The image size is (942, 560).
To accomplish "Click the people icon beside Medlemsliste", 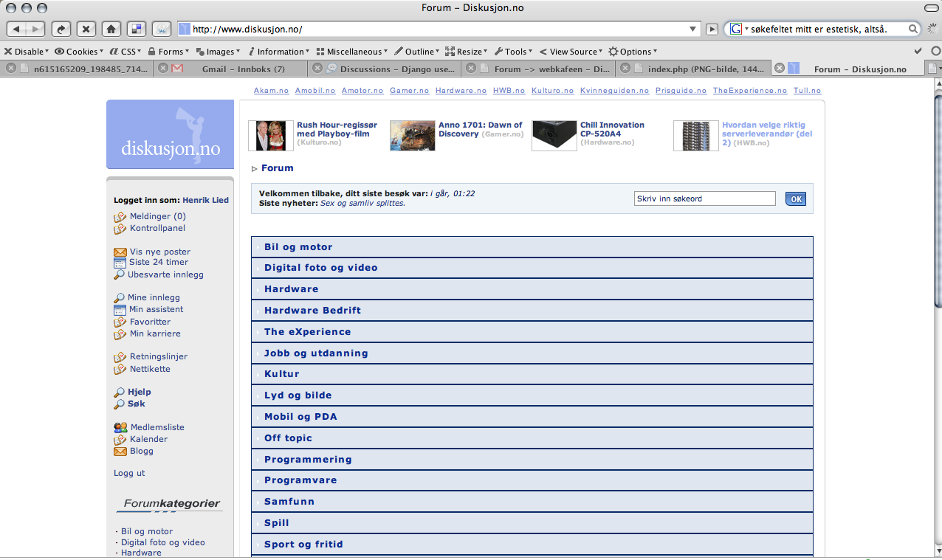I will [120, 427].
